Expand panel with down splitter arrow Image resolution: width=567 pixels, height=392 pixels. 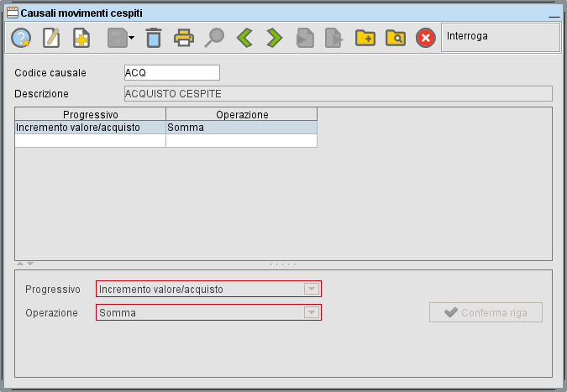click(x=30, y=264)
